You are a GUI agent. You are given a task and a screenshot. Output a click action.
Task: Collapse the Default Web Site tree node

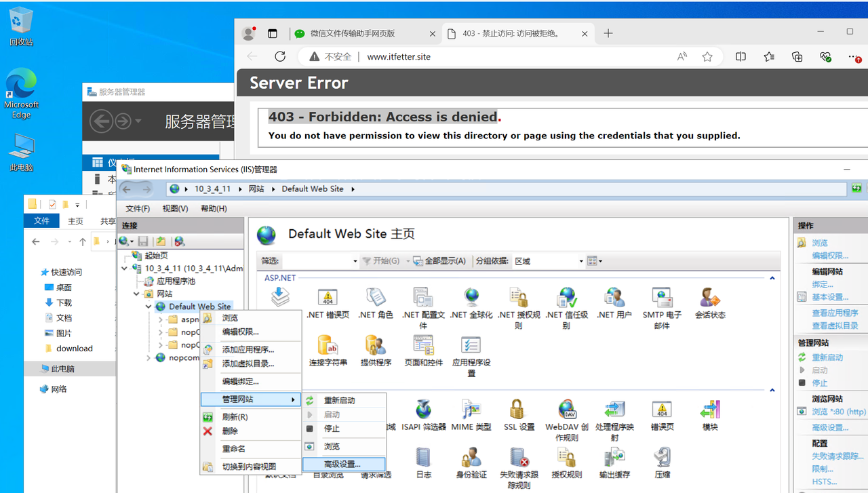tap(149, 307)
